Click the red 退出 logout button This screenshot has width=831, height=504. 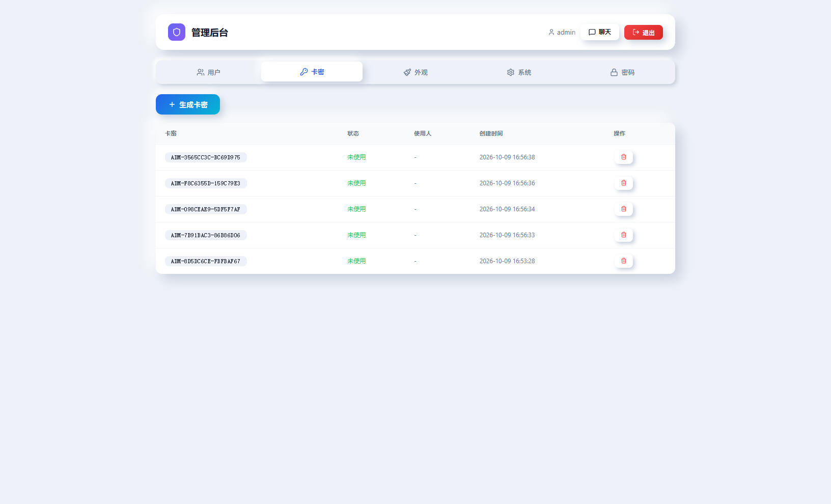pyautogui.click(x=644, y=32)
